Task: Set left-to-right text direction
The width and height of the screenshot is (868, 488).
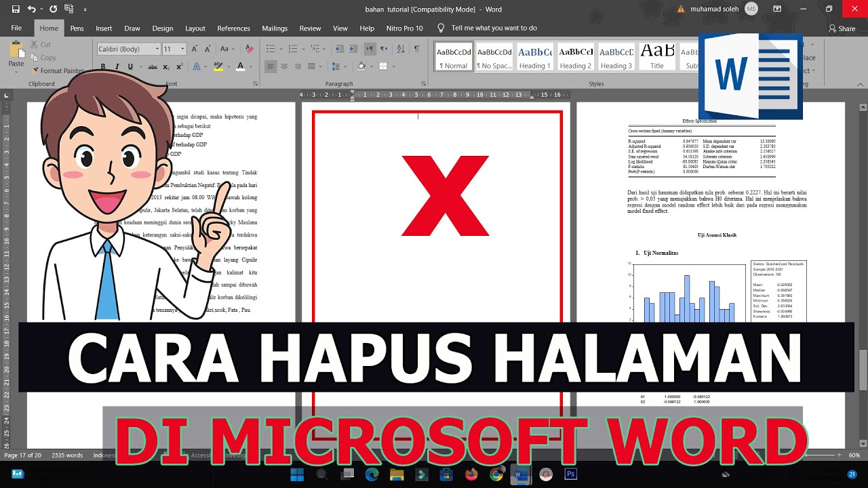Action: [x=370, y=49]
